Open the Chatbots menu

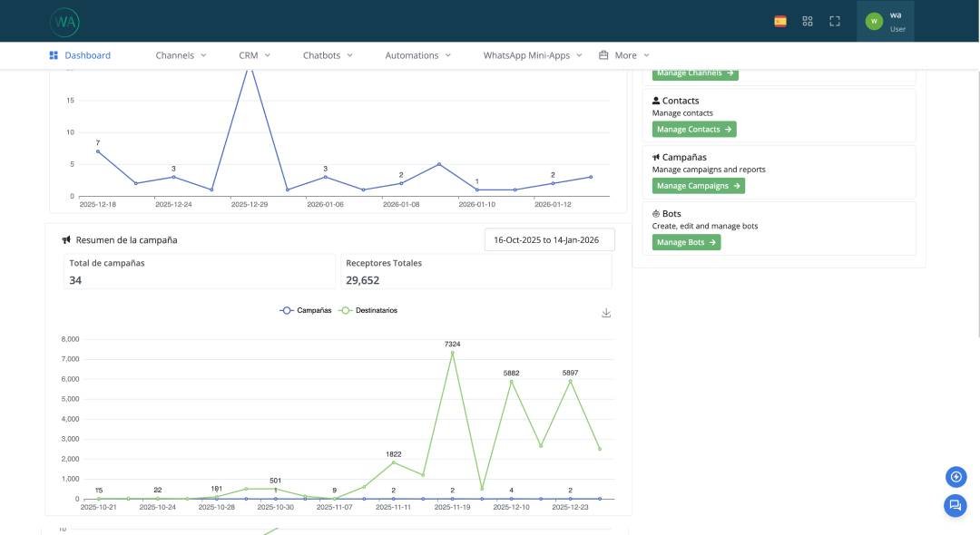pyautogui.click(x=328, y=55)
